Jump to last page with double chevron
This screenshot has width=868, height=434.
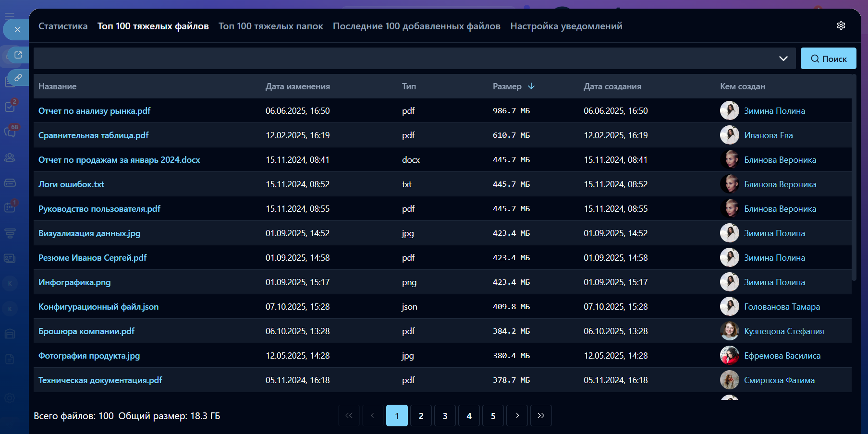coord(541,416)
